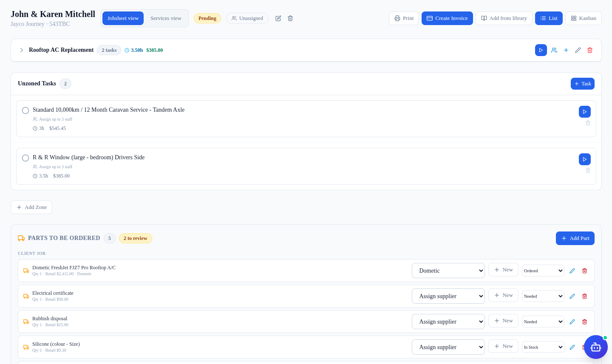Open supplier dropdown for Rubbish disposal
The image size is (612, 364).
pos(448,322)
